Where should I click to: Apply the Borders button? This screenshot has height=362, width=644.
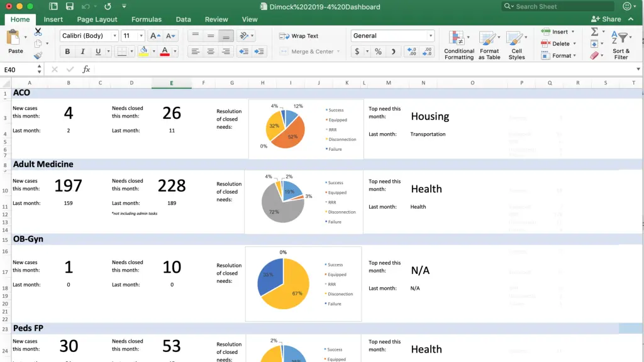pyautogui.click(x=122, y=52)
